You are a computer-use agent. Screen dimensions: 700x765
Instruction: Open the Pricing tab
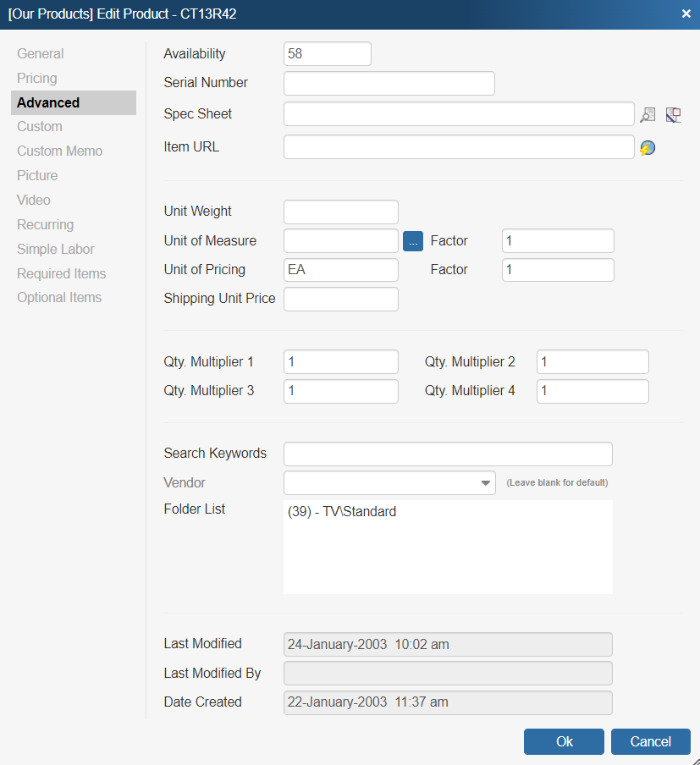tap(37, 78)
